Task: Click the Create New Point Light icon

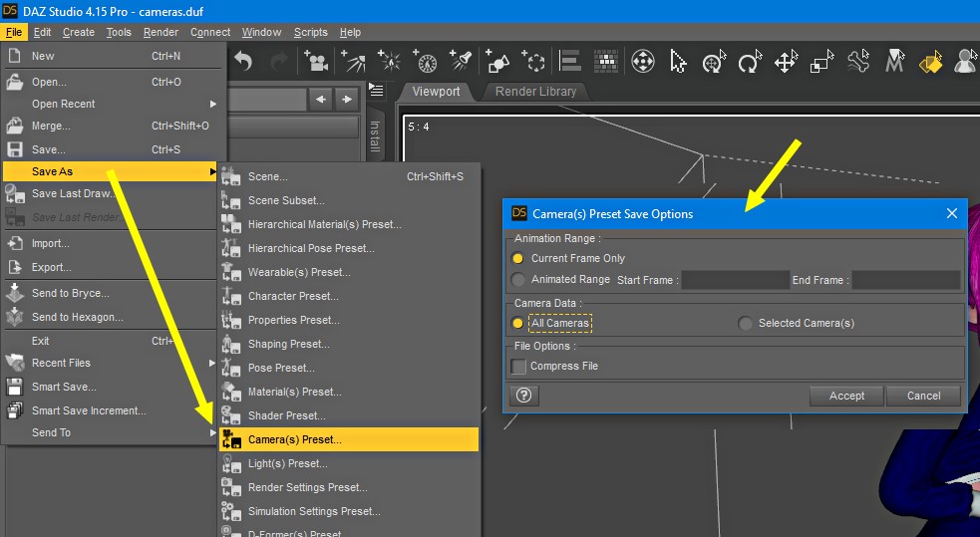Action: pos(390,61)
